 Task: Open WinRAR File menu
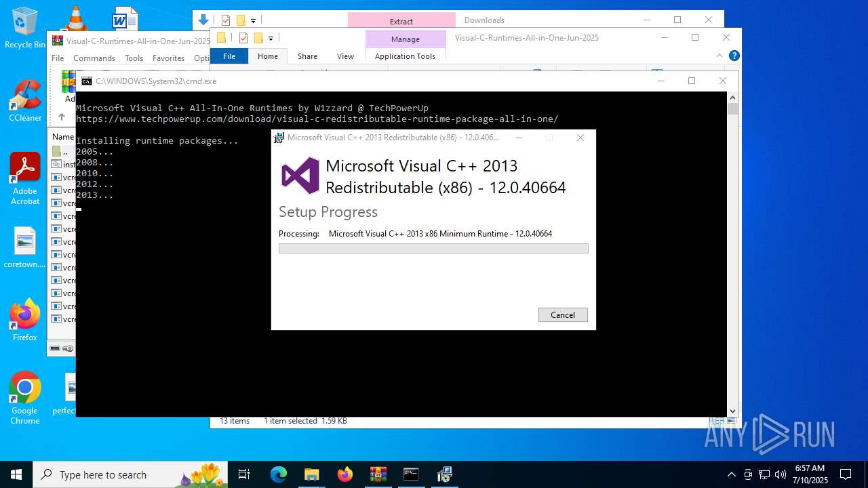pos(58,58)
